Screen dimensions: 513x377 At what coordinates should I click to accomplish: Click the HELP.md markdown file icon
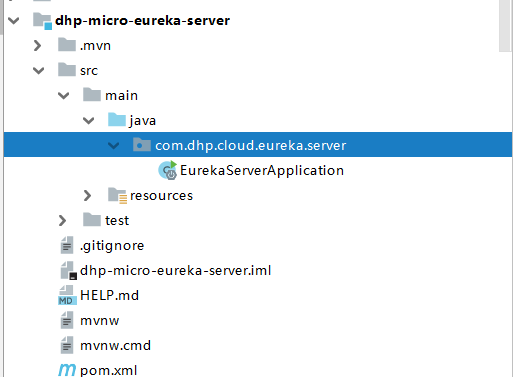pyautogui.click(x=67, y=295)
